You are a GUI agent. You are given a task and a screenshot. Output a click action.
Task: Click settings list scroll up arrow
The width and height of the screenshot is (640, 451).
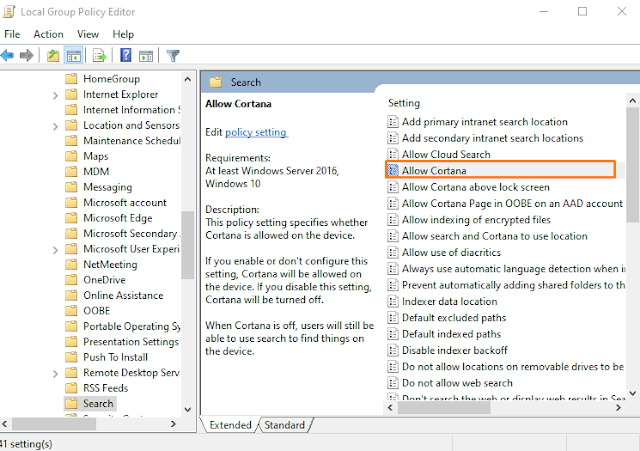[x=632, y=100]
